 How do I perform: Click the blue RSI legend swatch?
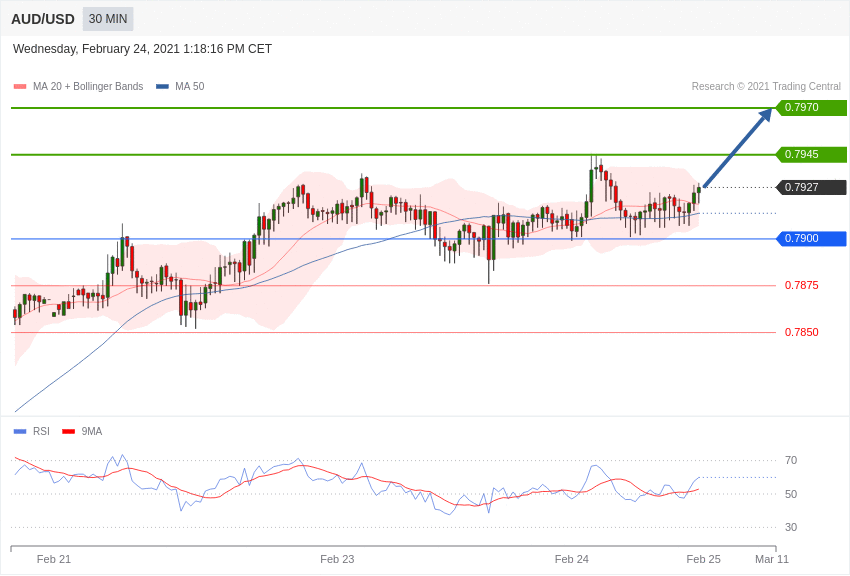coord(20,432)
